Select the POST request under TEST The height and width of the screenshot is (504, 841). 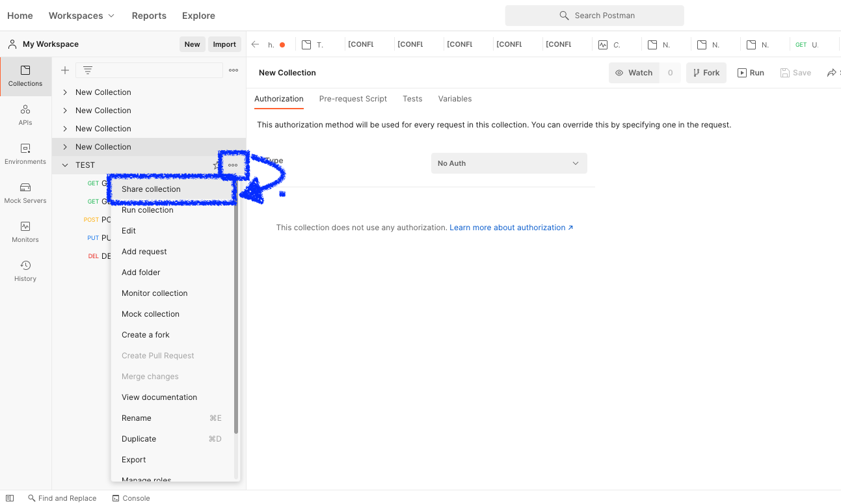point(98,220)
